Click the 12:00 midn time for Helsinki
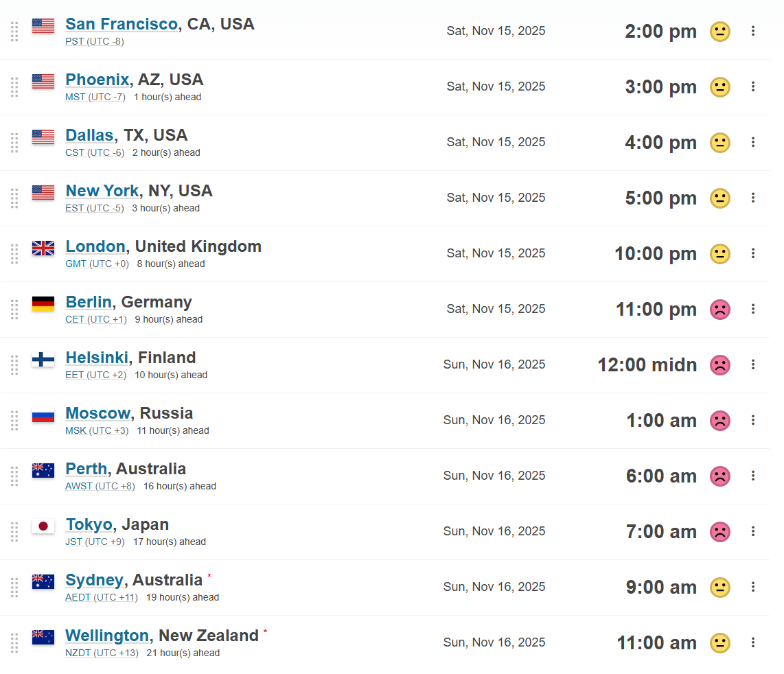Image resolution: width=784 pixels, height=674 pixels. pos(647,365)
